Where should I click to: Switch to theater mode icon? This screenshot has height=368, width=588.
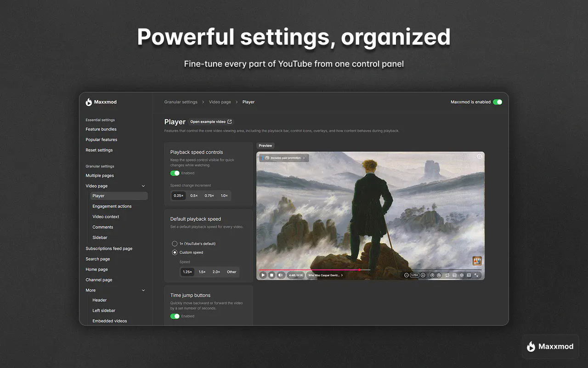pyautogui.click(x=469, y=275)
